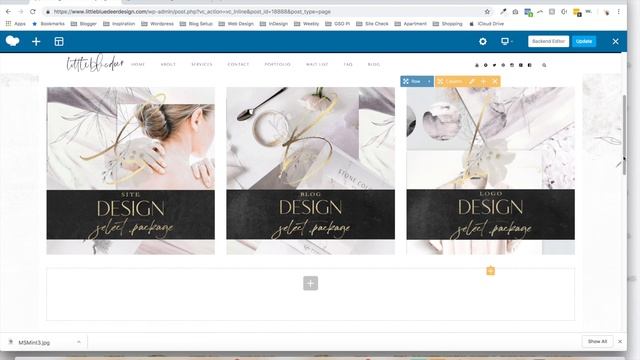Open the Shopping bookmark folder
Screen dimensions: 640x360
coord(448,24)
